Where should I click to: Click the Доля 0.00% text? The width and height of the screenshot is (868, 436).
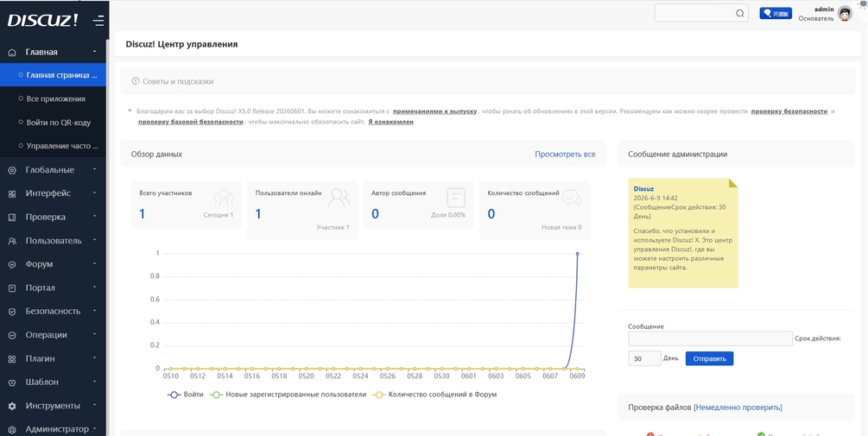tap(448, 215)
